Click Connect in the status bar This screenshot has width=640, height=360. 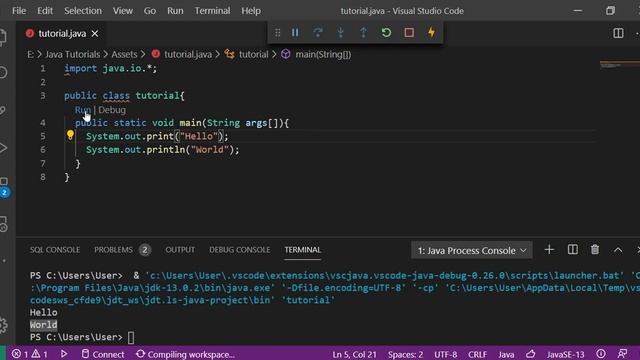(103, 354)
